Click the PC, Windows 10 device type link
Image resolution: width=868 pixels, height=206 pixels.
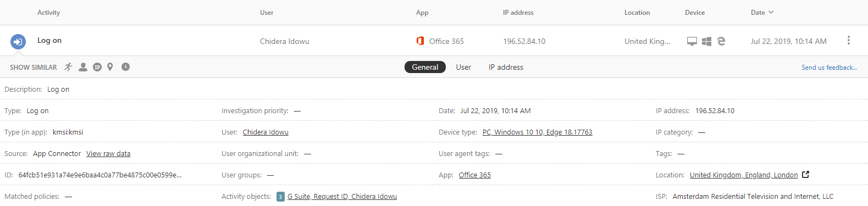point(537,132)
